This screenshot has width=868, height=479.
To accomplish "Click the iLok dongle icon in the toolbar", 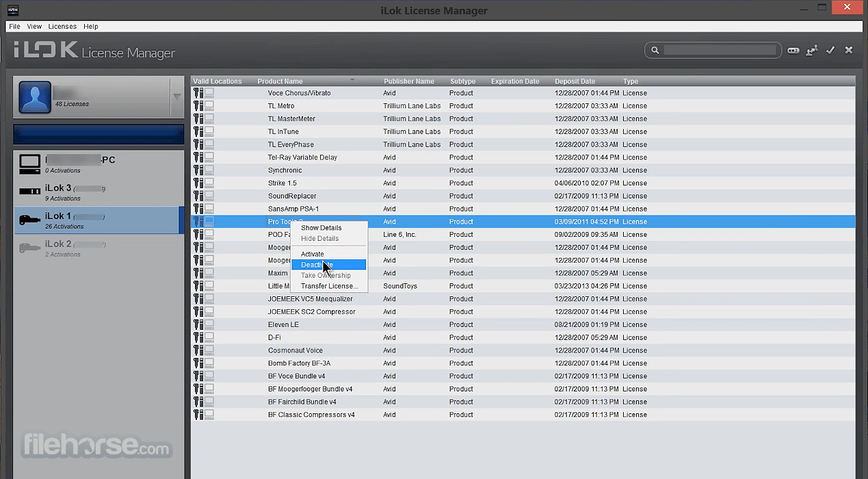I will tap(793, 50).
